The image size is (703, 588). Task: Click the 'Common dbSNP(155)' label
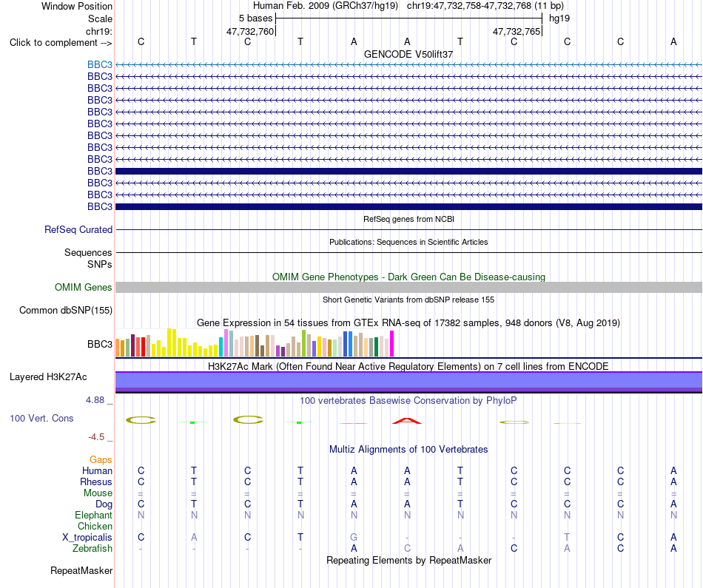(65, 310)
